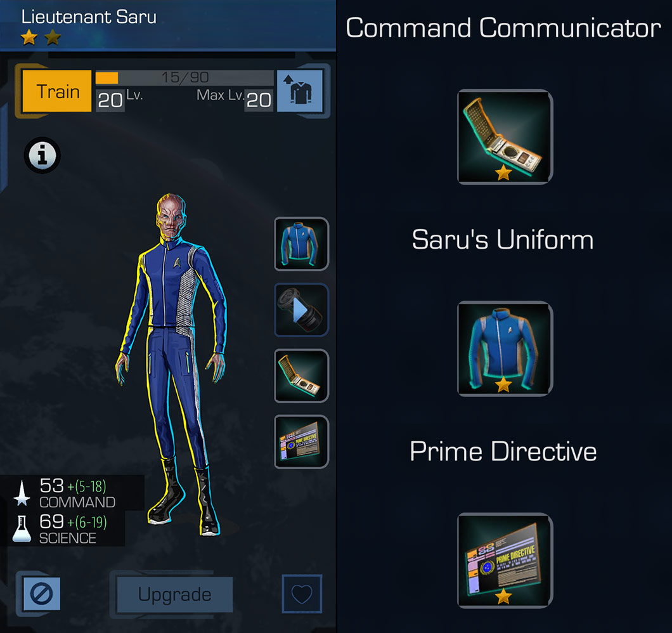
Task: Select the small Prime Directive equipment slot
Action: tap(301, 441)
